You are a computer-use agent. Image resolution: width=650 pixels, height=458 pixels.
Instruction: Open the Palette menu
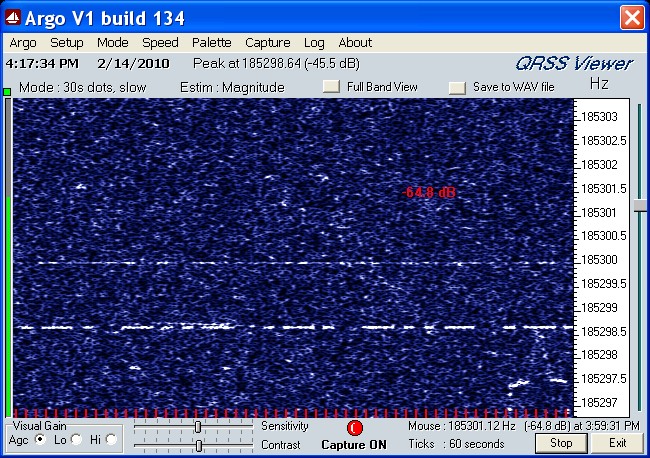(x=212, y=43)
